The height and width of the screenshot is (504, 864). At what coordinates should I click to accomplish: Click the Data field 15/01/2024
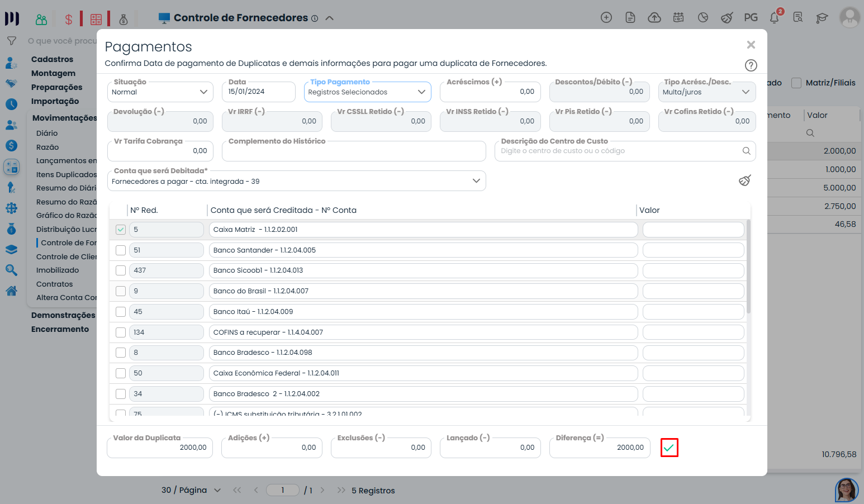[259, 92]
